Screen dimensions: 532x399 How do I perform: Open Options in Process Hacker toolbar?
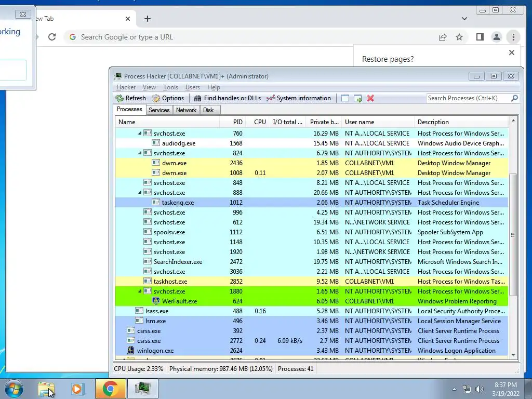(x=168, y=98)
